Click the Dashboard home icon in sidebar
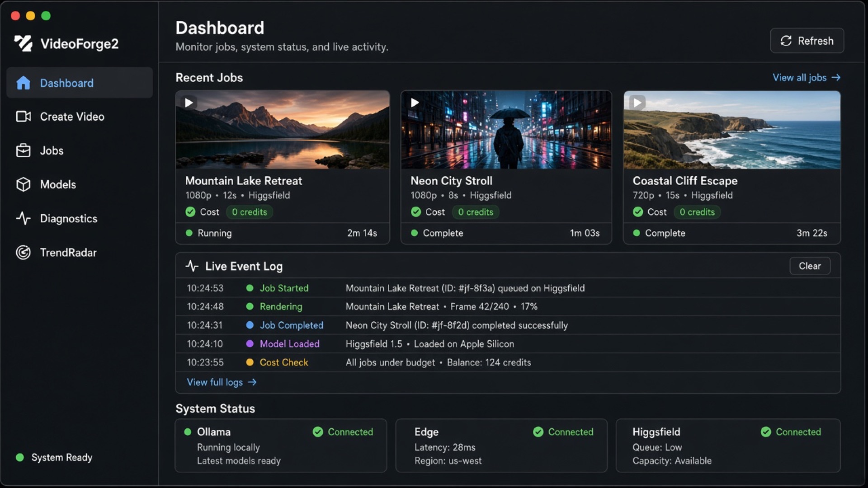 tap(23, 83)
